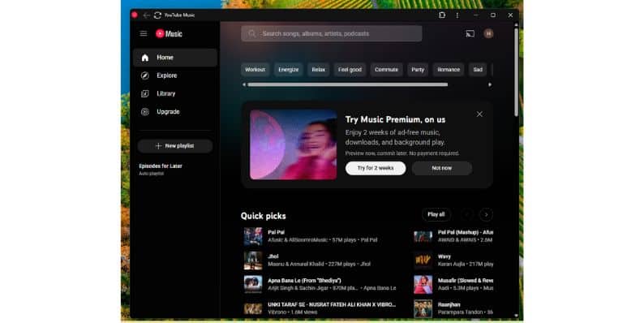Select the Workout mood chip
The image size is (644, 323).
pos(255,70)
